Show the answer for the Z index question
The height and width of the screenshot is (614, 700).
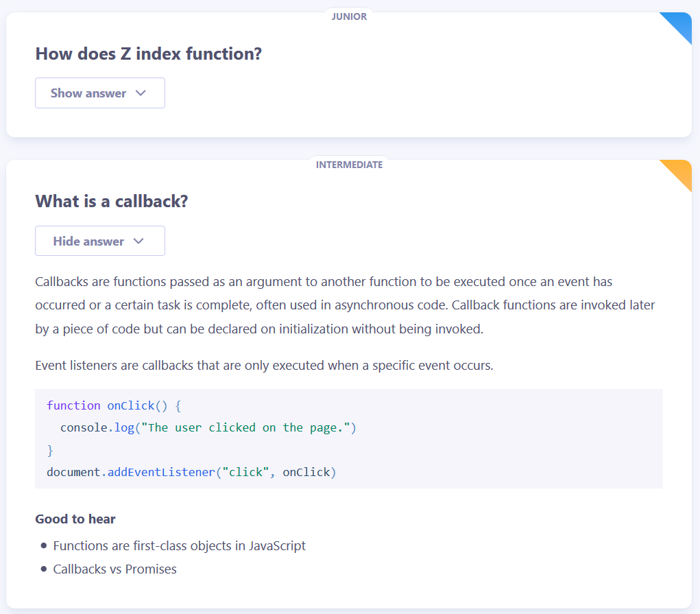pos(100,93)
